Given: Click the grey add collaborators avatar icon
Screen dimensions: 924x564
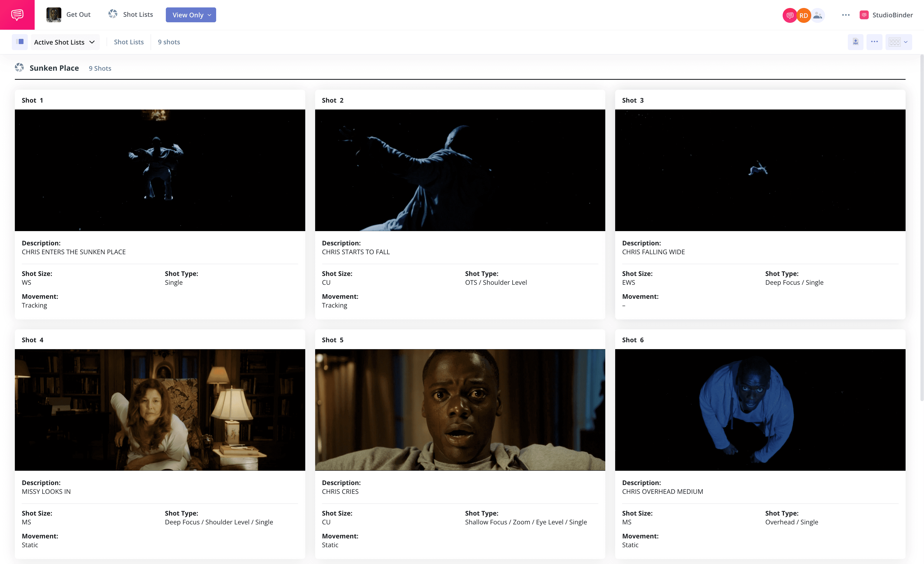Looking at the screenshot, I should (x=818, y=15).
